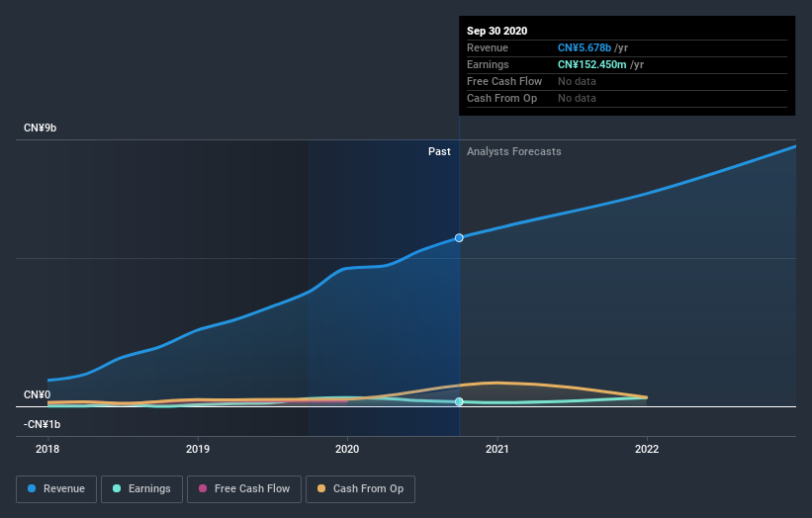Toggle the Revenue legend button
Image resolution: width=812 pixels, height=518 pixels.
[56, 489]
